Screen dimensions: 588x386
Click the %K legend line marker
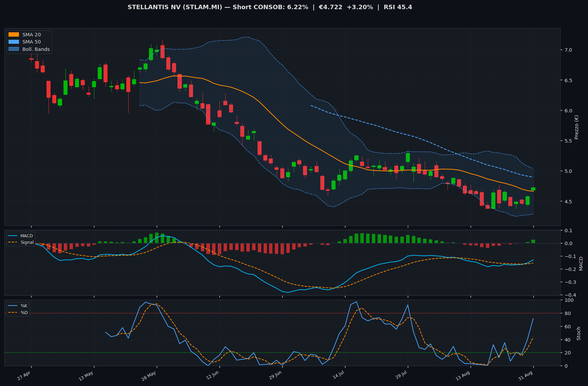point(13,306)
